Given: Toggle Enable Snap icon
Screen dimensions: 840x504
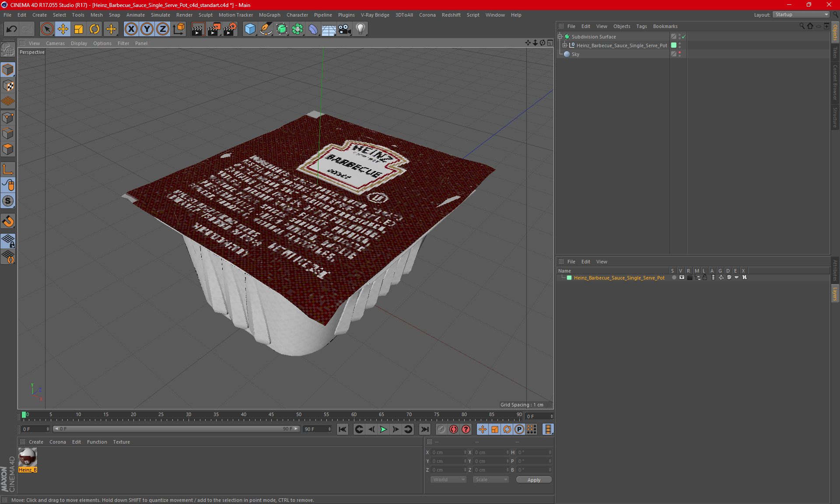Looking at the screenshot, I should pos(8,221).
